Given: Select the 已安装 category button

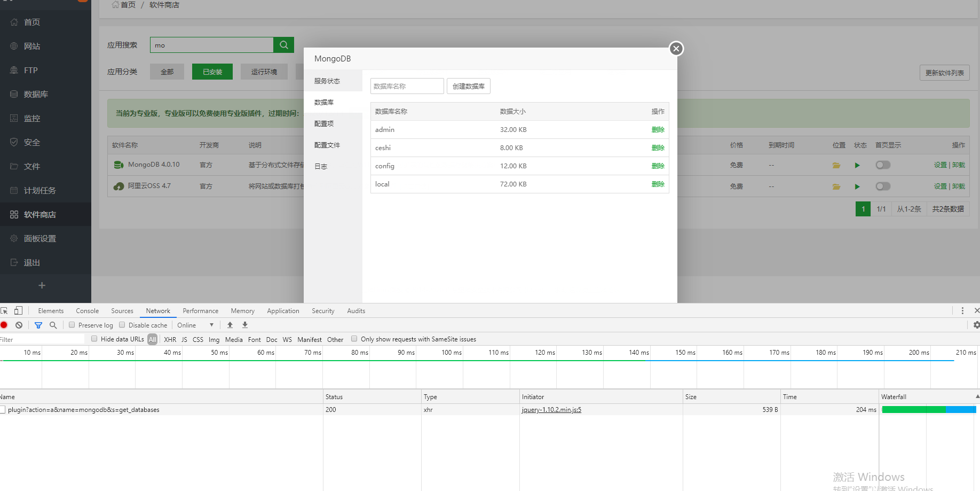Looking at the screenshot, I should (212, 72).
